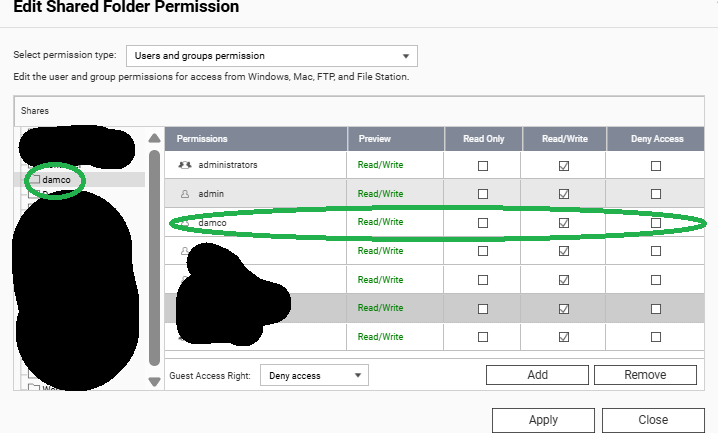This screenshot has width=718, height=435.
Task: Click the damco user icon in permissions list
Action: click(x=184, y=222)
